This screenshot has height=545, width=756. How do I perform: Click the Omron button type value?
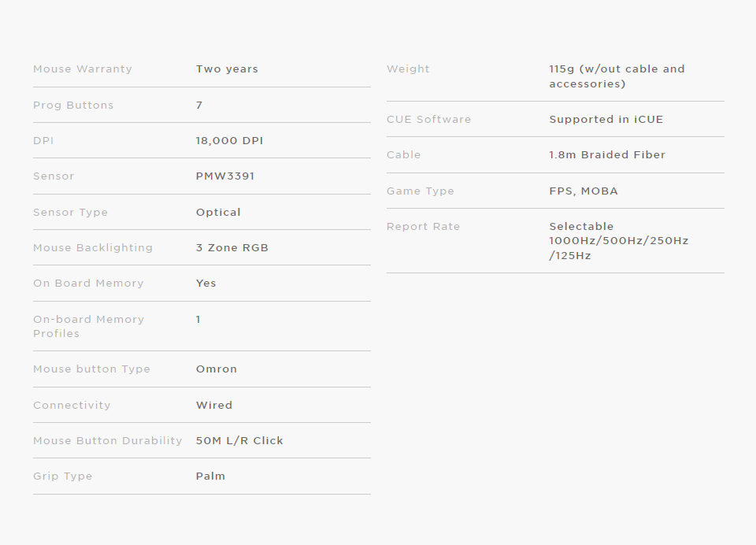click(217, 369)
